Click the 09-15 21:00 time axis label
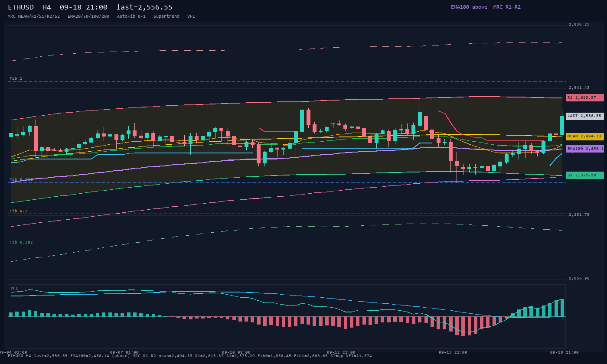 coord(453,352)
